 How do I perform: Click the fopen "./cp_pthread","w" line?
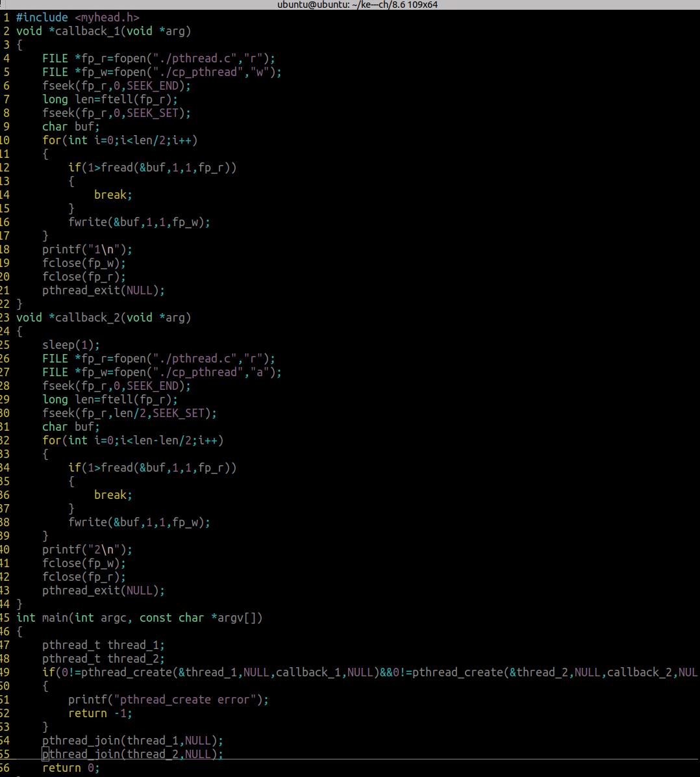pyautogui.click(x=162, y=72)
